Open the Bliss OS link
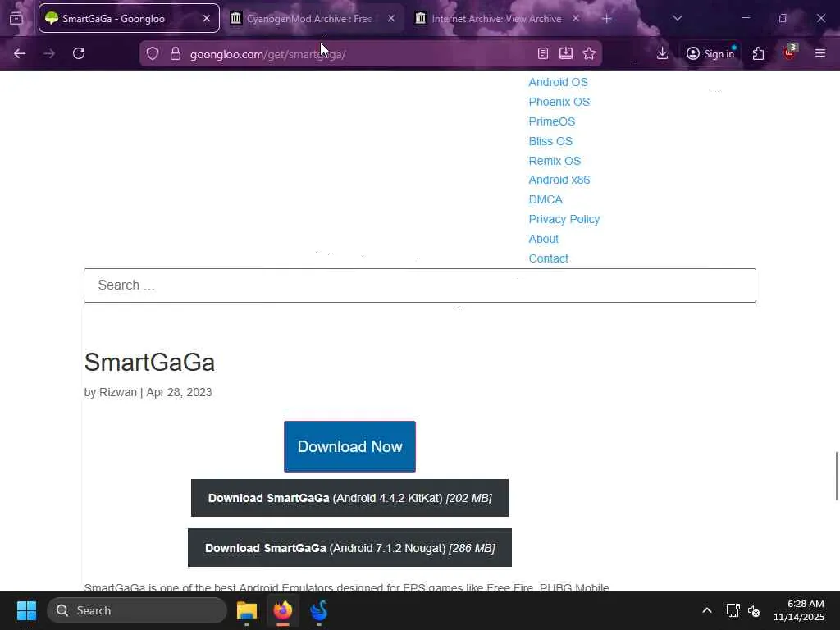 pyautogui.click(x=550, y=141)
